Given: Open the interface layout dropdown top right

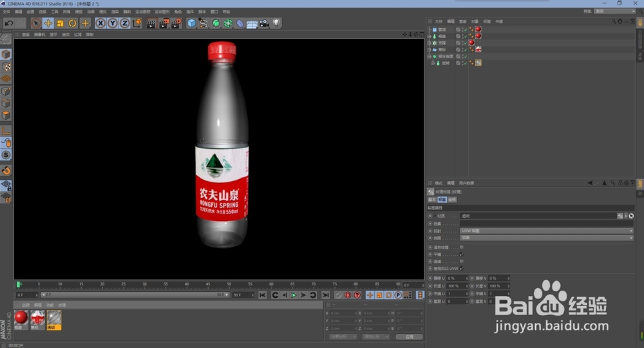Looking at the screenshot, I should click(614, 11).
